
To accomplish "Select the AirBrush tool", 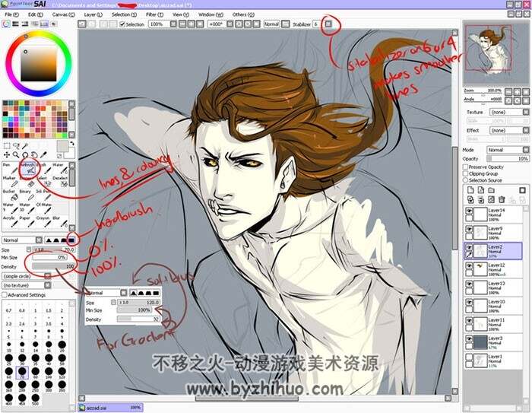I will 27,168.
